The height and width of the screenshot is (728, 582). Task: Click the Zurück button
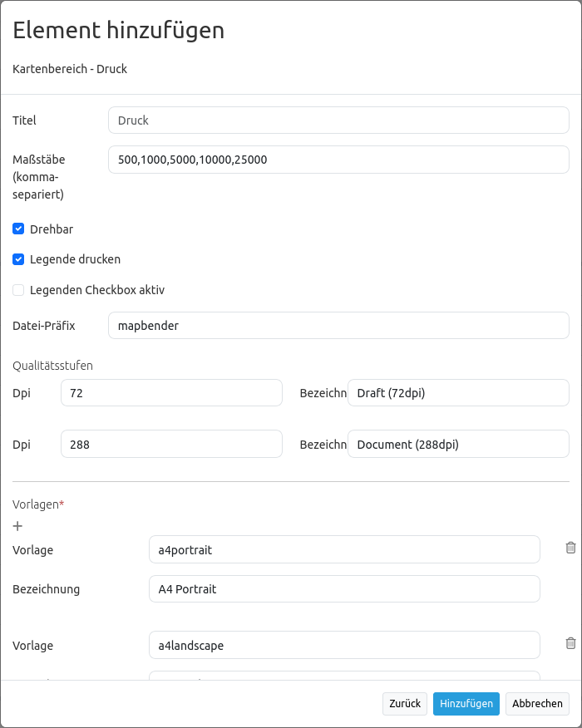(405, 703)
